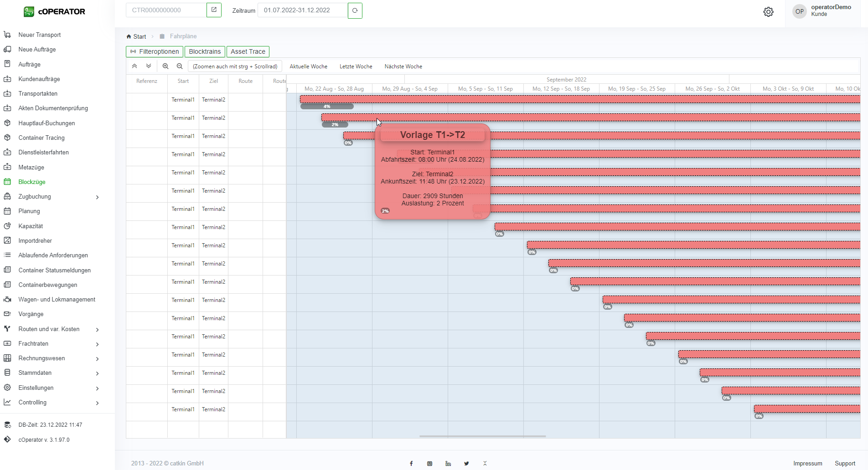Click the zoom in magnifier icon

[165, 66]
